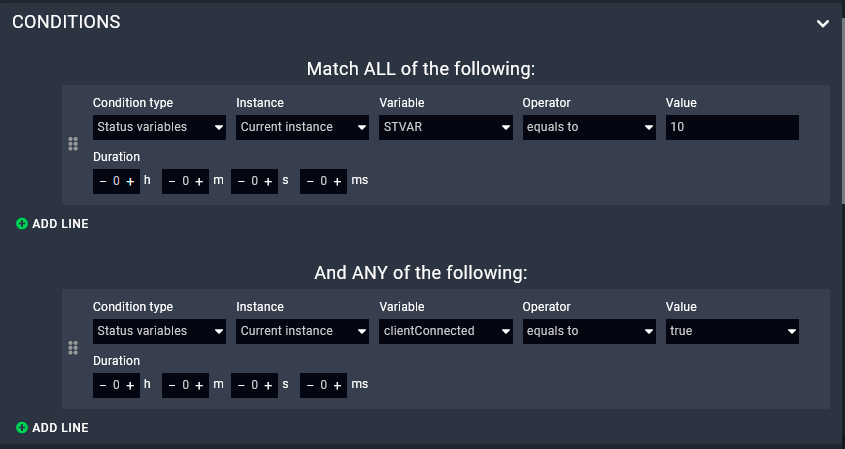Click the drag handle of the STVAR condition row

point(73,145)
